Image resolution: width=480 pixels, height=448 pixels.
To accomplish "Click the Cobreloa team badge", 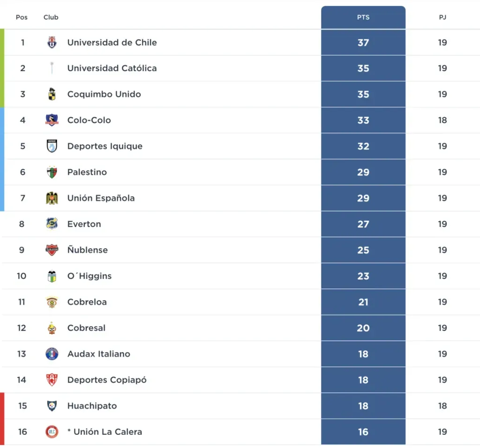I will coord(52,302).
